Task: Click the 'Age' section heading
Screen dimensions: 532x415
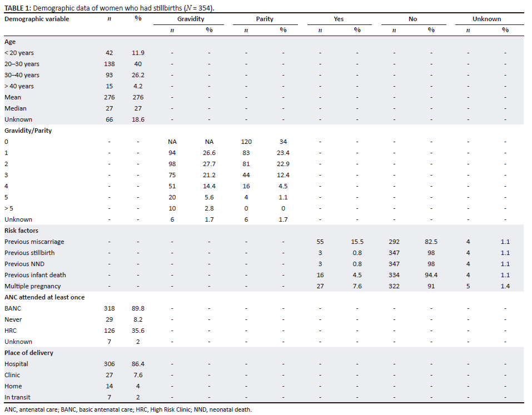Action: coord(10,42)
